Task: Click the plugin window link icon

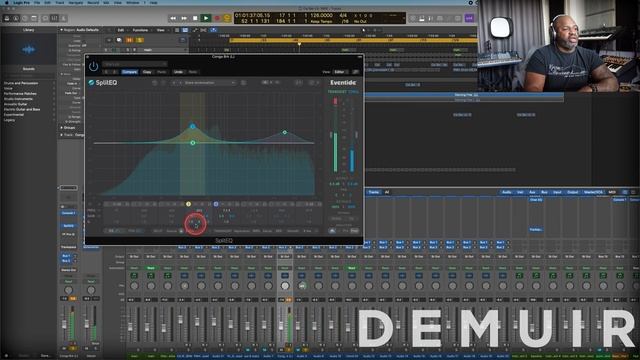Action: click(x=356, y=72)
